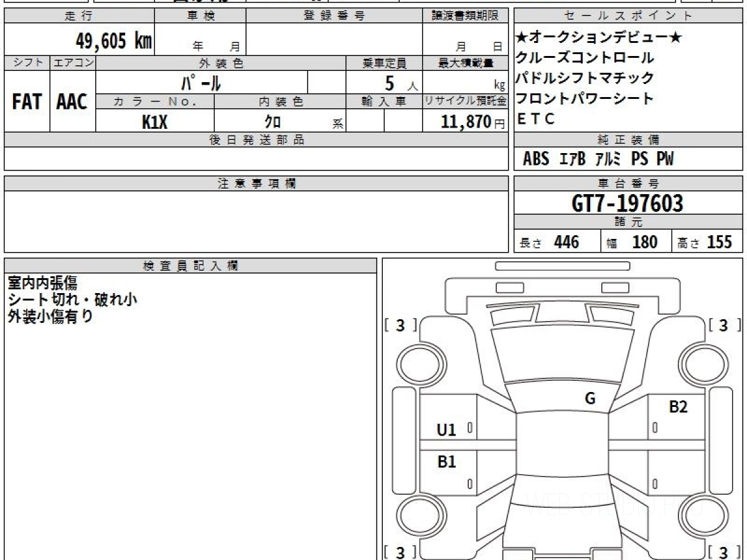747x560 pixels.
Task: Select the シフト header cell
Action: 27,63
